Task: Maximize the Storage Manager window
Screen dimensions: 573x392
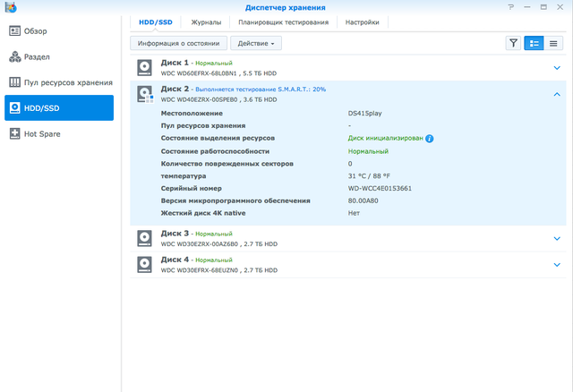Action: (x=543, y=7)
